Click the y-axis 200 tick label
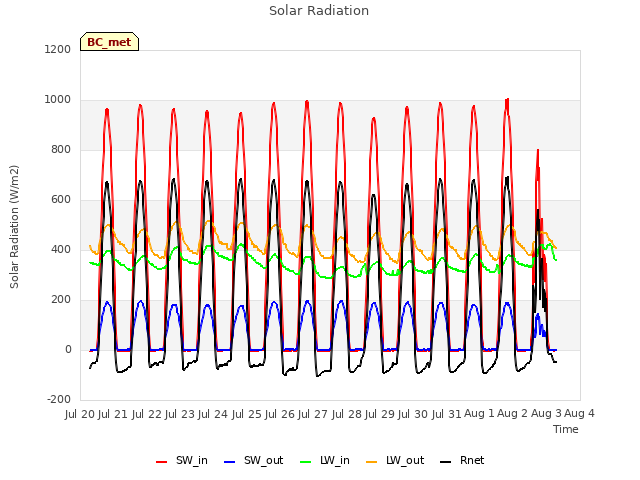This screenshot has height=480, width=640. (61, 300)
